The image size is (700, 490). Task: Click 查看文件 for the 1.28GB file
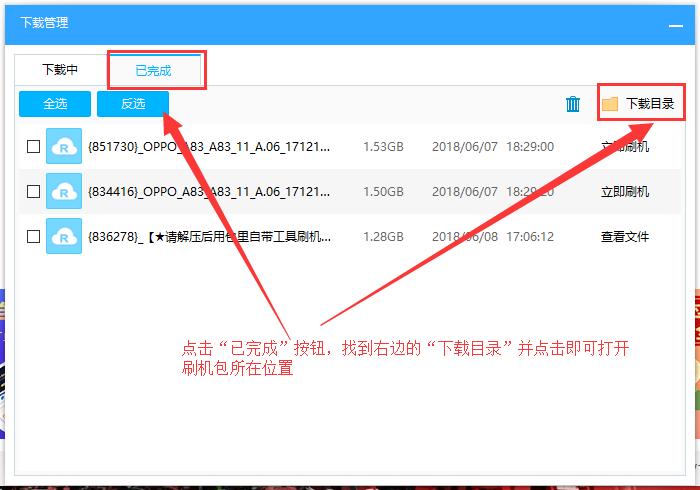625,237
